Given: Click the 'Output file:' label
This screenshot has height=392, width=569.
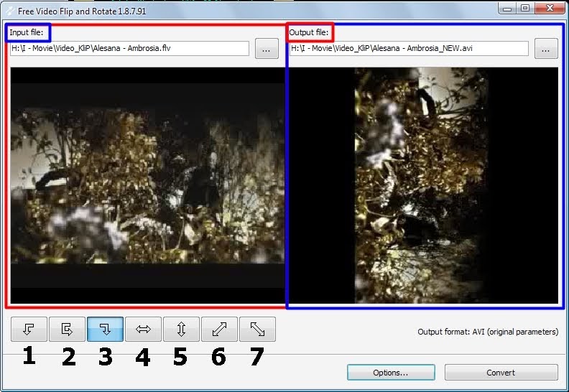Looking at the screenshot, I should (308, 32).
